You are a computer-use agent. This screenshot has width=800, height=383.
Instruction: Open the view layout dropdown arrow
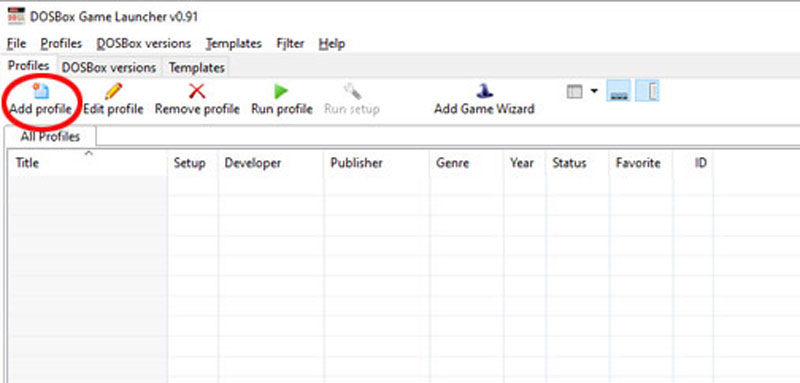594,92
